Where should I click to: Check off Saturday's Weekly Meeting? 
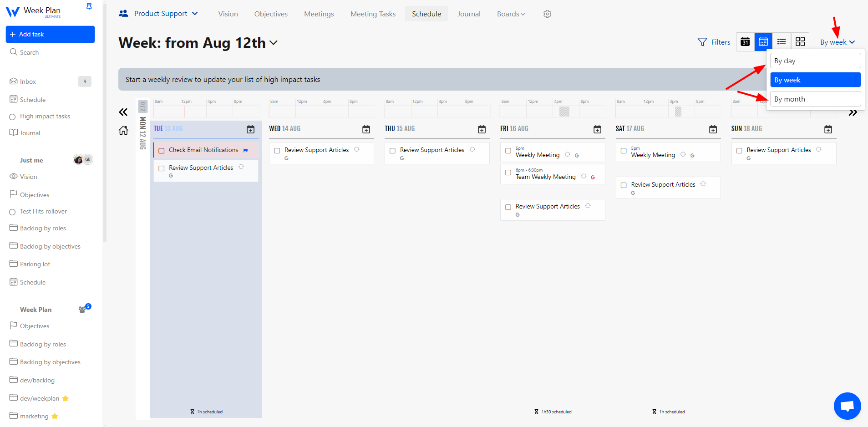(624, 151)
